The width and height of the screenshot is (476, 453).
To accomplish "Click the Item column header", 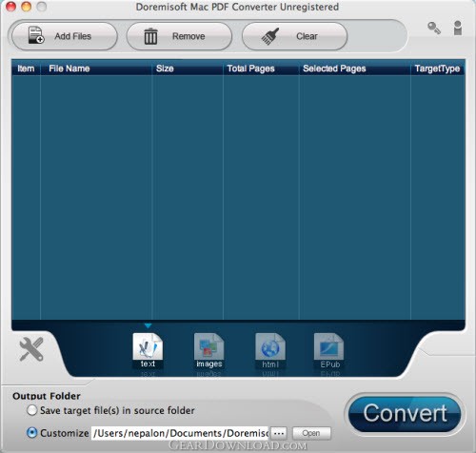I will (x=26, y=69).
